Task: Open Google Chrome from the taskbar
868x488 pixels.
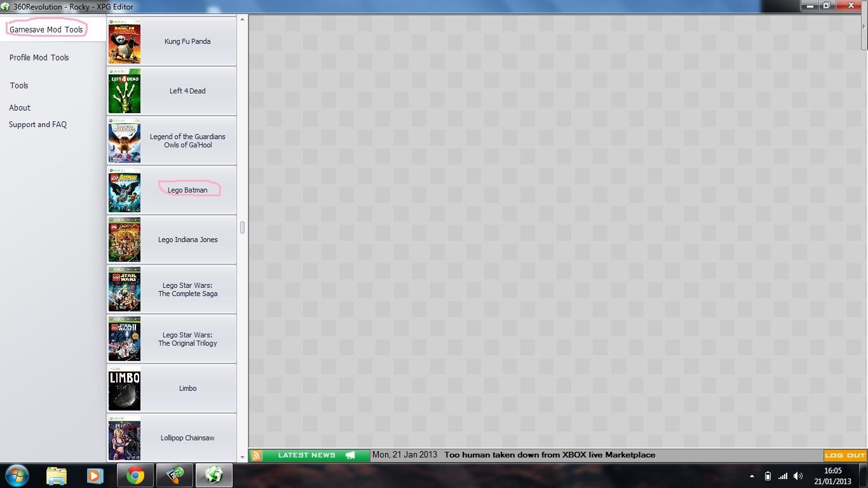Action: pyautogui.click(x=135, y=475)
